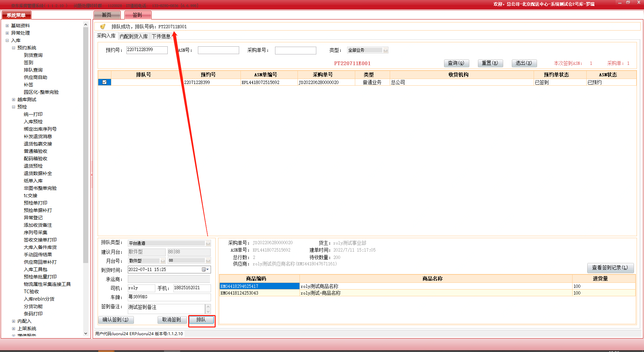
Task: Open the 内配到货入库 sub-tab
Action: tap(133, 36)
